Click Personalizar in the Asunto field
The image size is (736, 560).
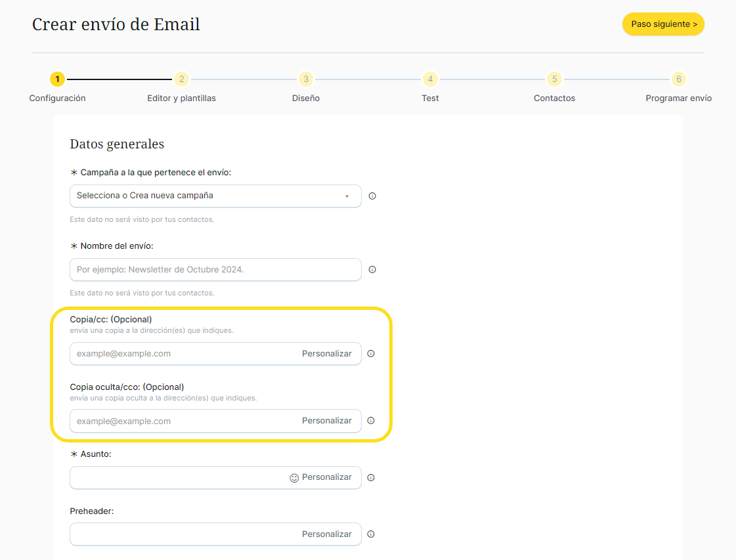326,478
